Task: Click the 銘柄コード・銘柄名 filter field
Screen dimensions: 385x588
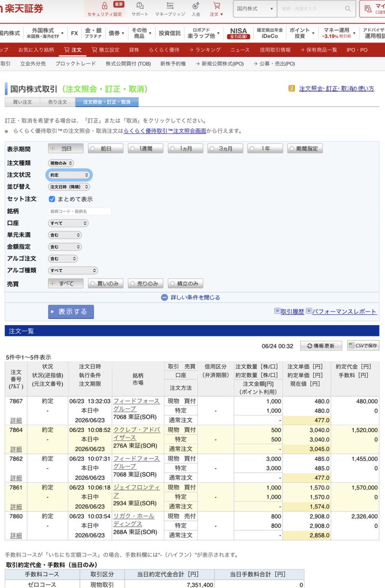Action: coord(79,211)
